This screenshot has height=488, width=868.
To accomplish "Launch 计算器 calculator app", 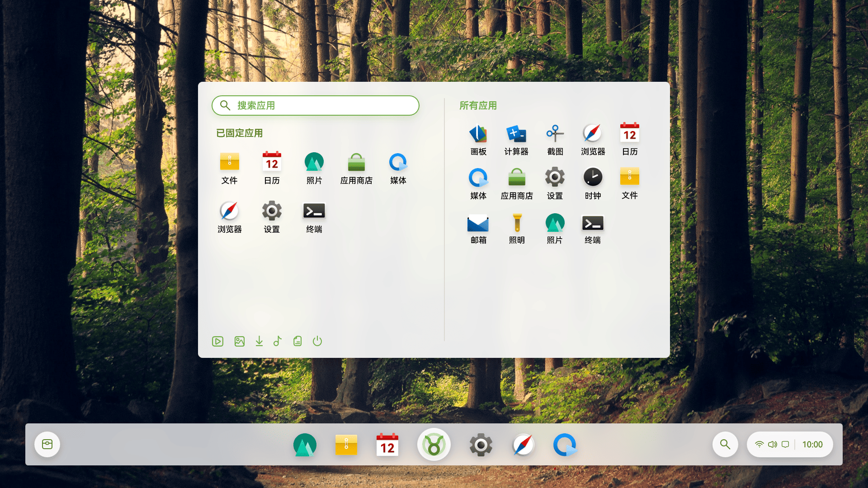I will 516,135.
